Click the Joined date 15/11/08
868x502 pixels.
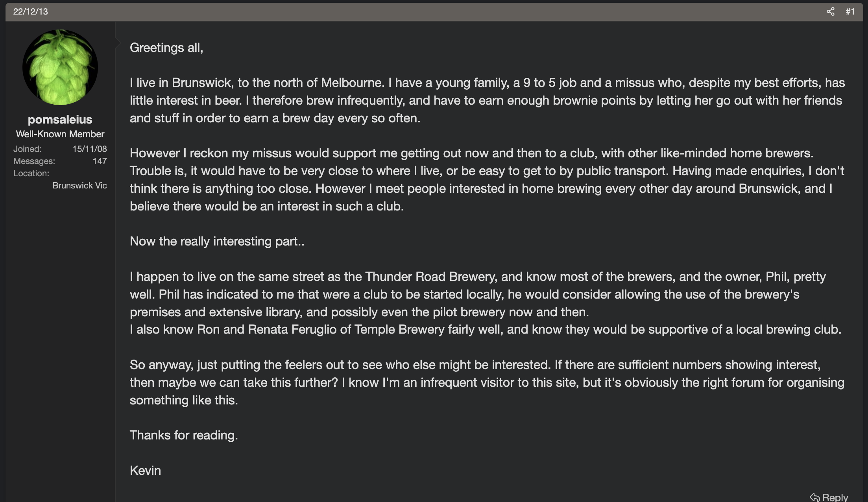coord(90,149)
